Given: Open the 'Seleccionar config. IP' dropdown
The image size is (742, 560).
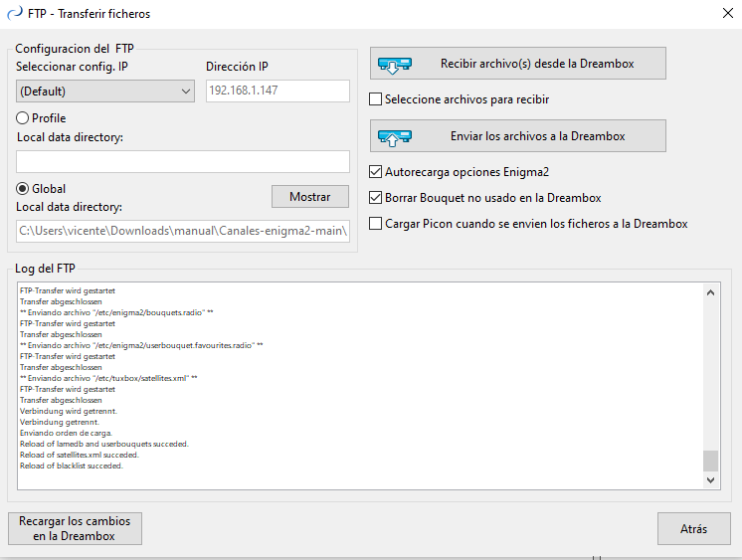Looking at the screenshot, I should [105, 92].
